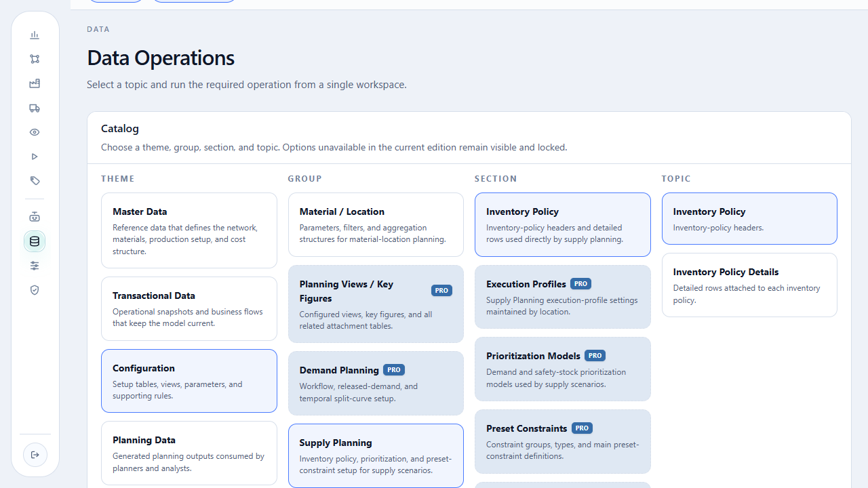The width and height of the screenshot is (868, 488).
Task: Click the Catalog panel title
Action: (120, 129)
